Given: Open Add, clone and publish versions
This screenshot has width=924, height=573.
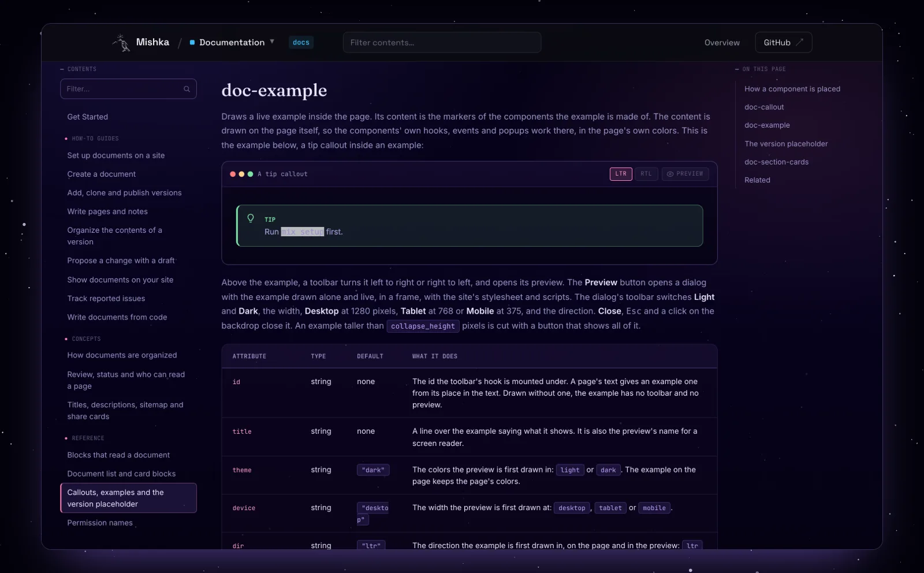Looking at the screenshot, I should (124, 193).
